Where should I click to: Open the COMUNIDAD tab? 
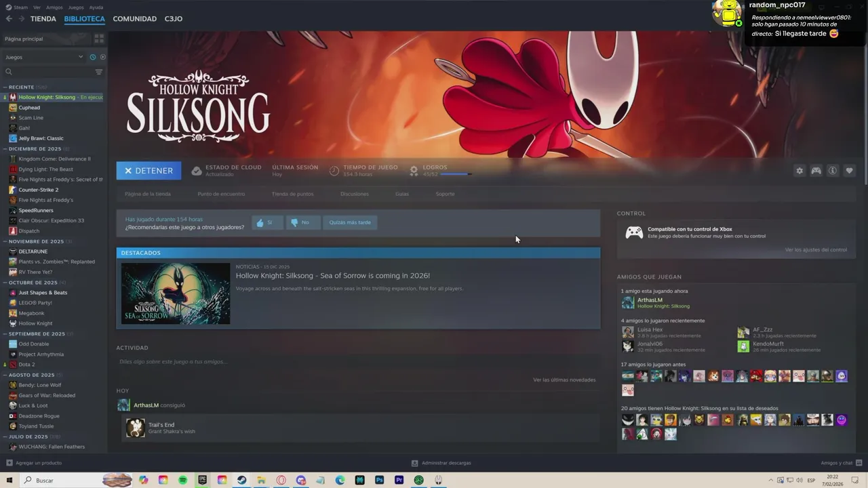tap(135, 19)
